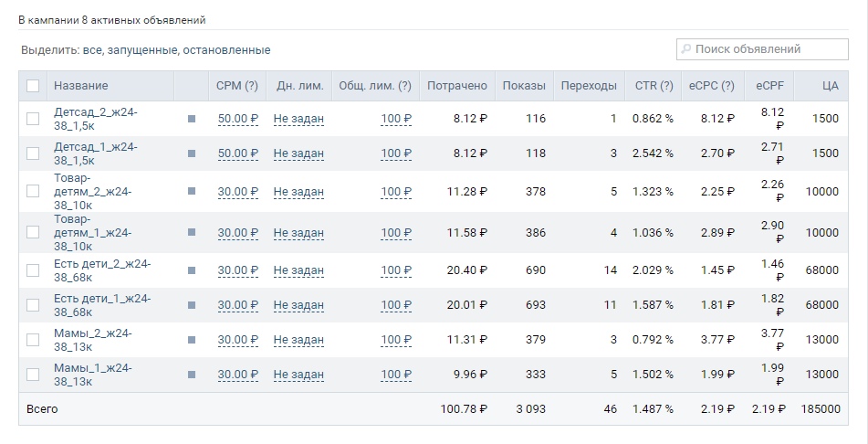Open daily limit 'Не задан' for Есть дети_2
The image size is (868, 444).
tap(298, 270)
